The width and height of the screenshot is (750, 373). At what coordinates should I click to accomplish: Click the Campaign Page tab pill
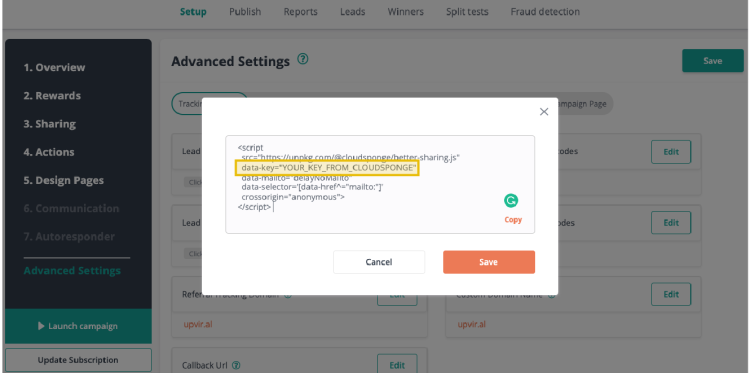(x=585, y=104)
